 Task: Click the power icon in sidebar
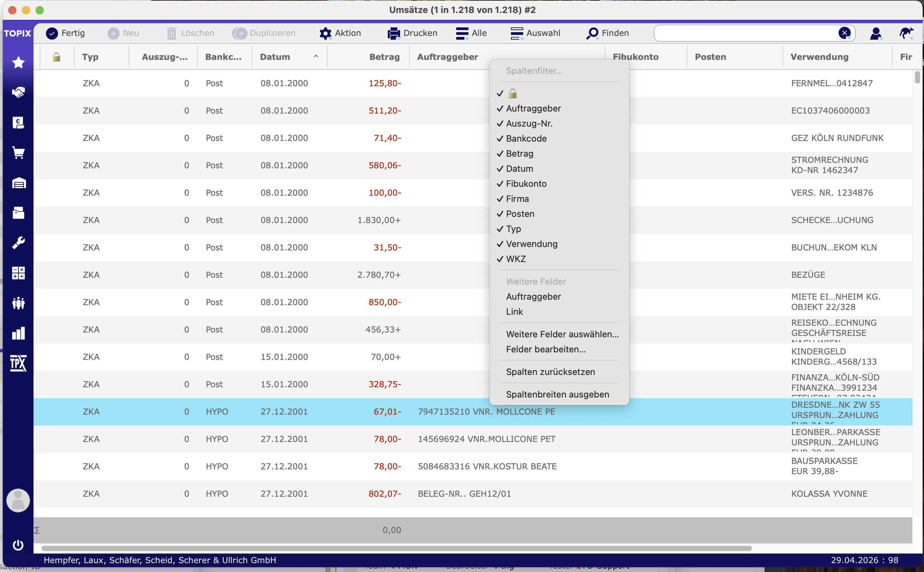pyautogui.click(x=18, y=545)
